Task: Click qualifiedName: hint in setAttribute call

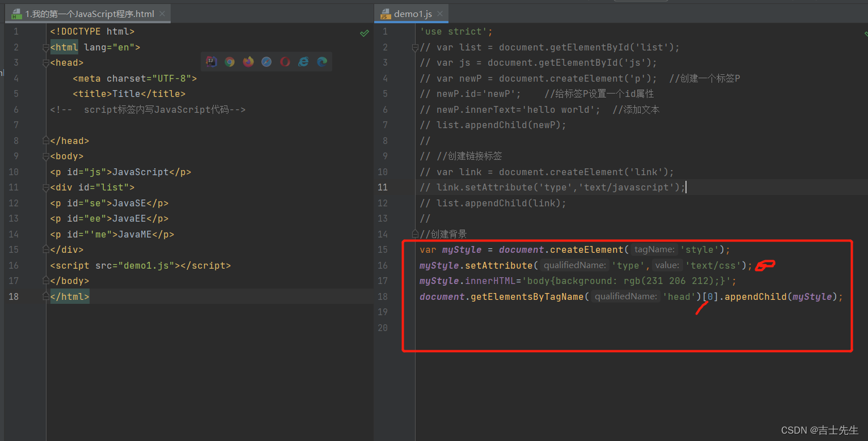Action: tap(574, 265)
